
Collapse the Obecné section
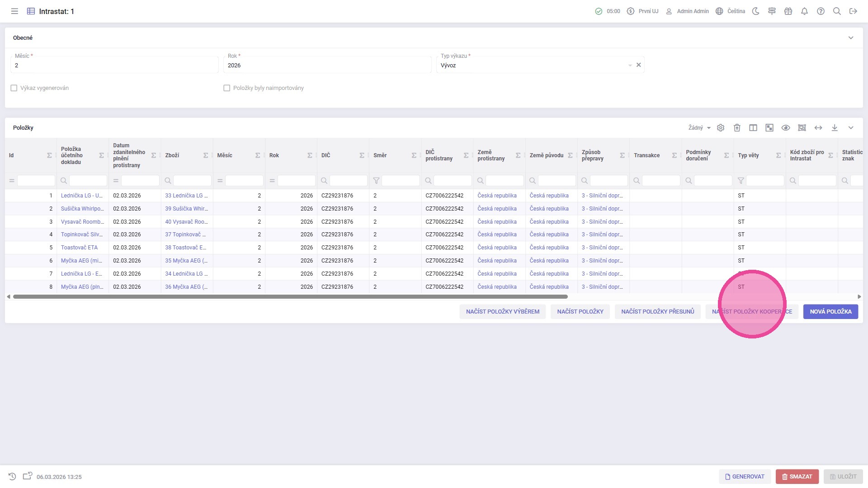tap(850, 38)
